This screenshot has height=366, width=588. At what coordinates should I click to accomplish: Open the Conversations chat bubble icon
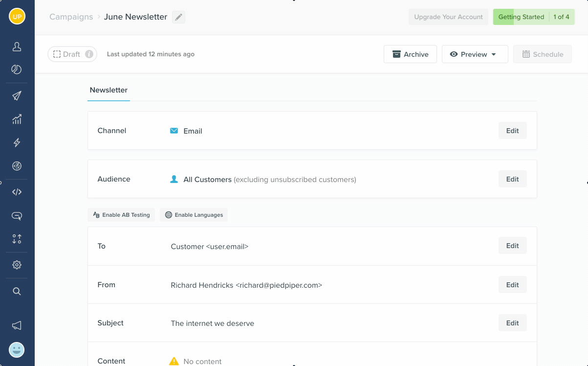pos(16,216)
